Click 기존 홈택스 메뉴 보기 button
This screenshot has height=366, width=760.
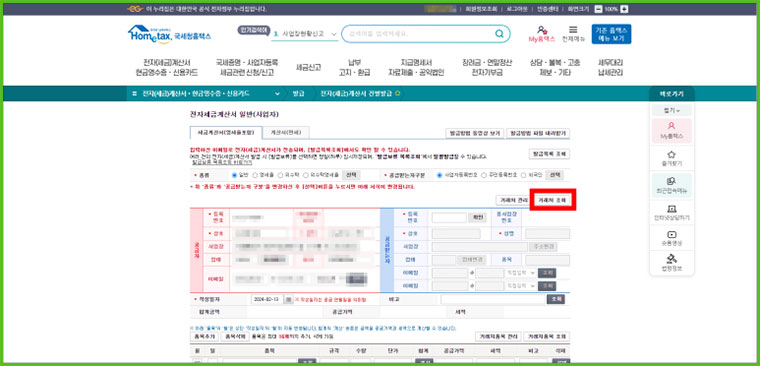pyautogui.click(x=611, y=34)
